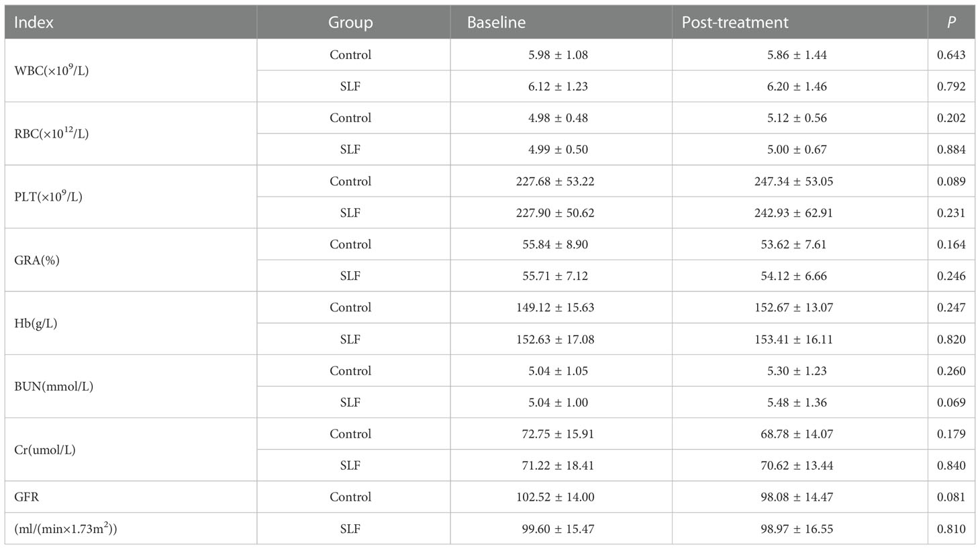Click baseline value 71.22 ± 18.41
The height and width of the screenshot is (549, 980).
pyautogui.click(x=558, y=466)
